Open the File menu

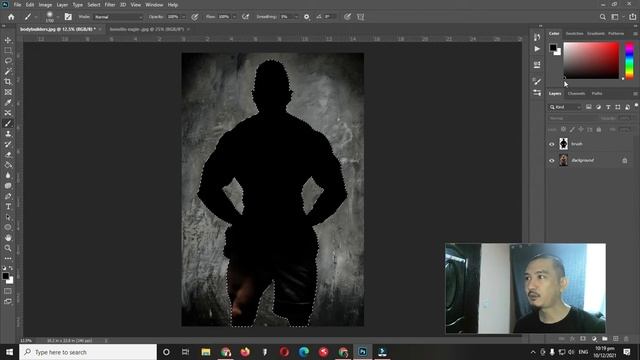(17, 5)
